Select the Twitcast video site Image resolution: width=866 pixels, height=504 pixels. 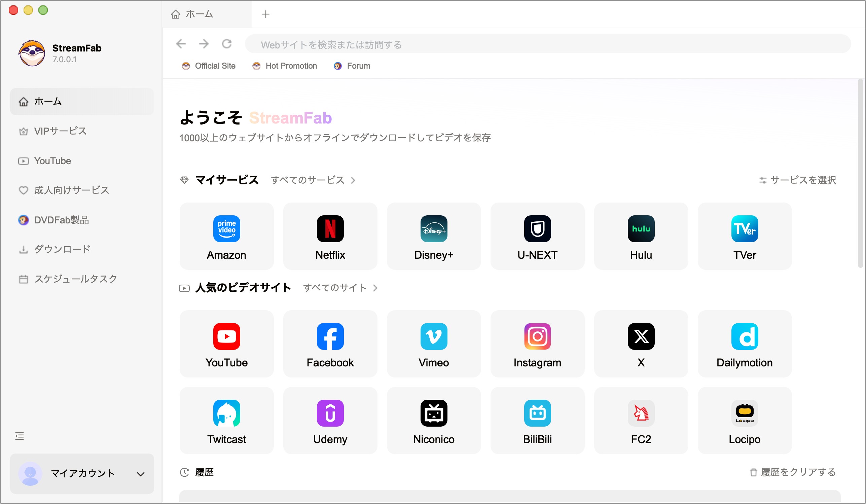click(226, 421)
